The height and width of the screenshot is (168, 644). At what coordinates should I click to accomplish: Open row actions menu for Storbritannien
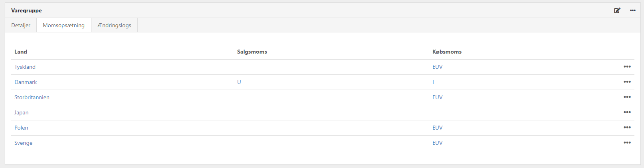627,97
